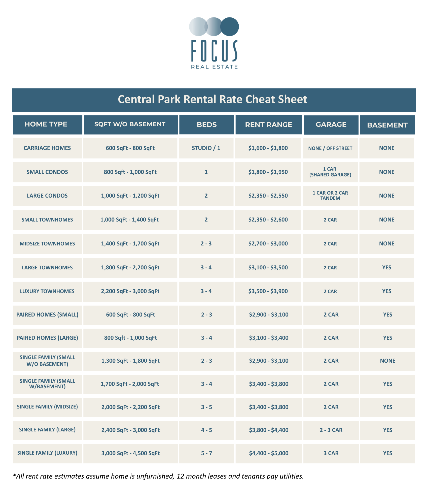Select the BEDS column header
This screenshot has width=428, height=504.
tap(207, 125)
